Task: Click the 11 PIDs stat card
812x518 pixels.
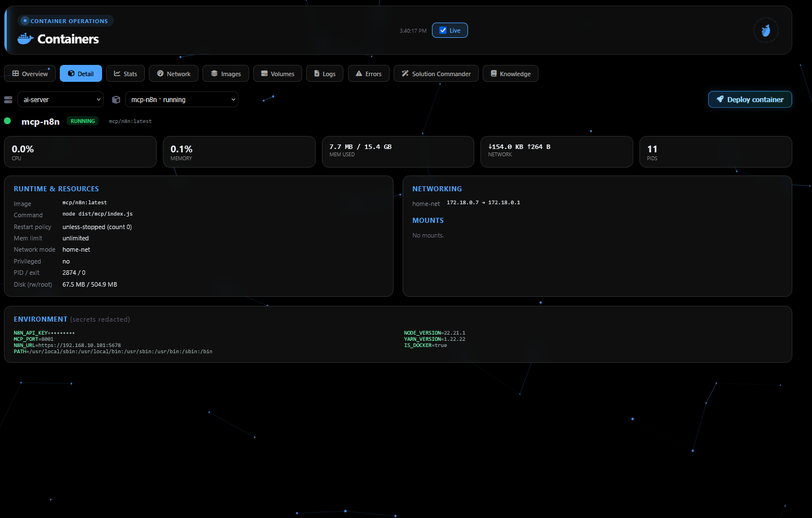Action: point(716,152)
